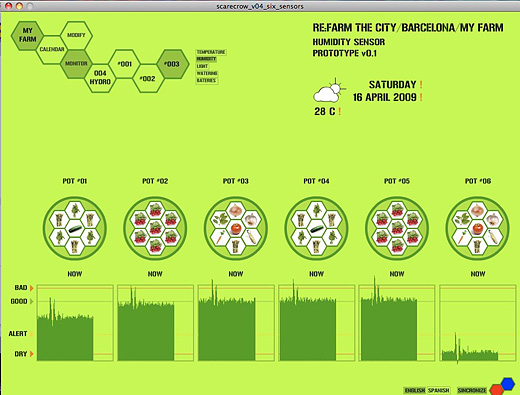Toggle language to SPANISH

click(x=439, y=390)
